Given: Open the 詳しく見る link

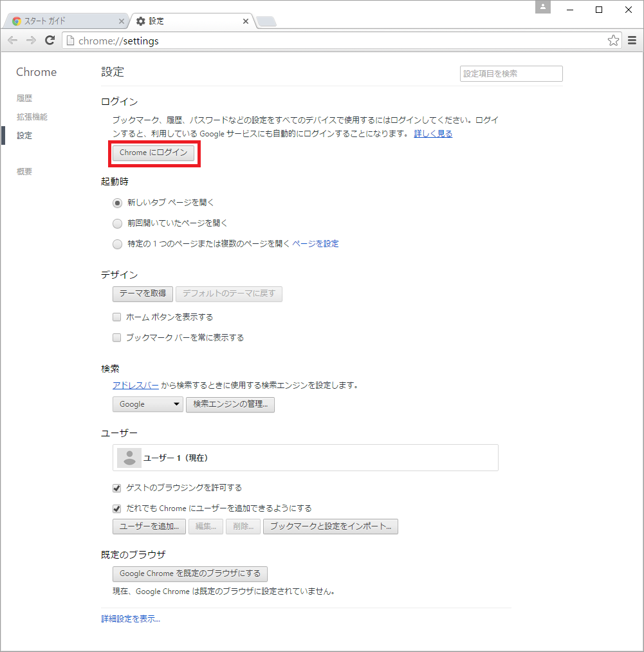Looking at the screenshot, I should click(x=432, y=133).
